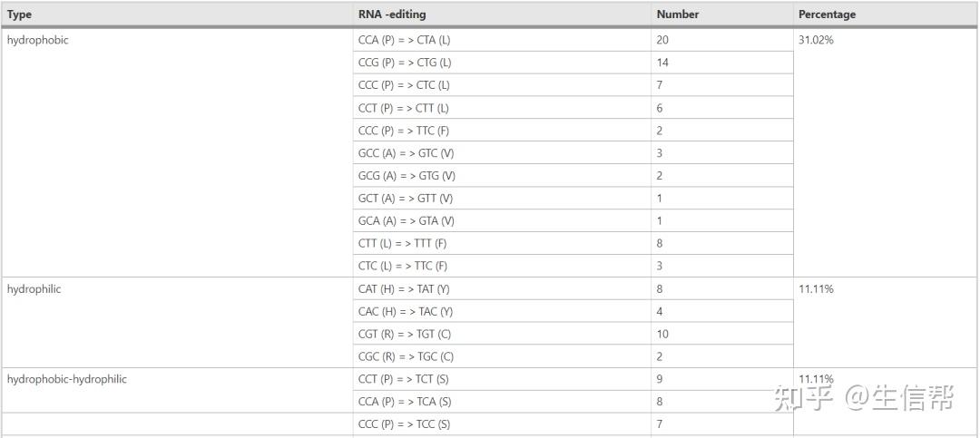Click the CCT (P) => TCT (S) cell
This screenshot has width=980, height=438.
coord(404,379)
